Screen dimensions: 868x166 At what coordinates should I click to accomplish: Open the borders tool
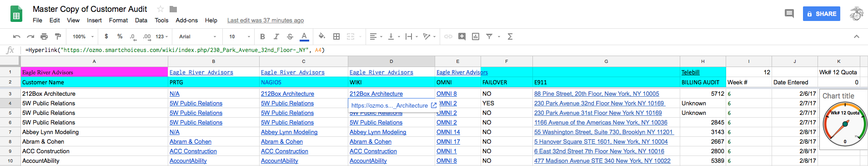[x=336, y=36]
